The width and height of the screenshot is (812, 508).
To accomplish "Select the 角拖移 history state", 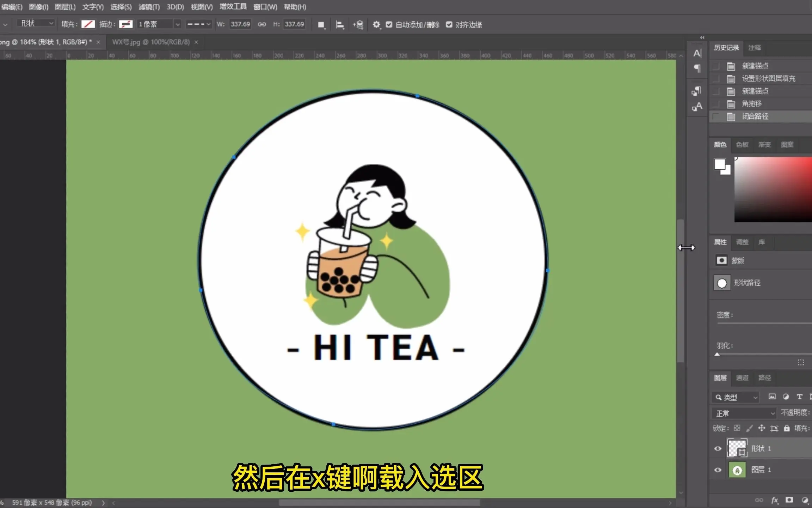I will point(752,104).
